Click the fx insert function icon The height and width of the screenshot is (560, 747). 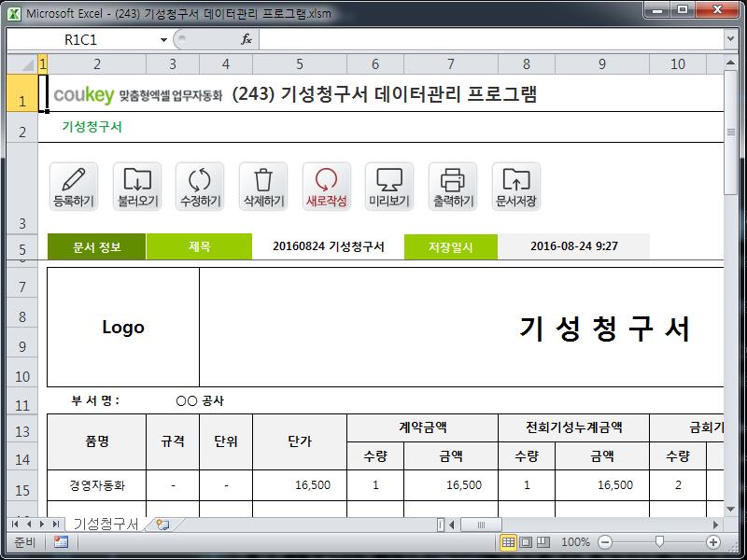tap(247, 39)
